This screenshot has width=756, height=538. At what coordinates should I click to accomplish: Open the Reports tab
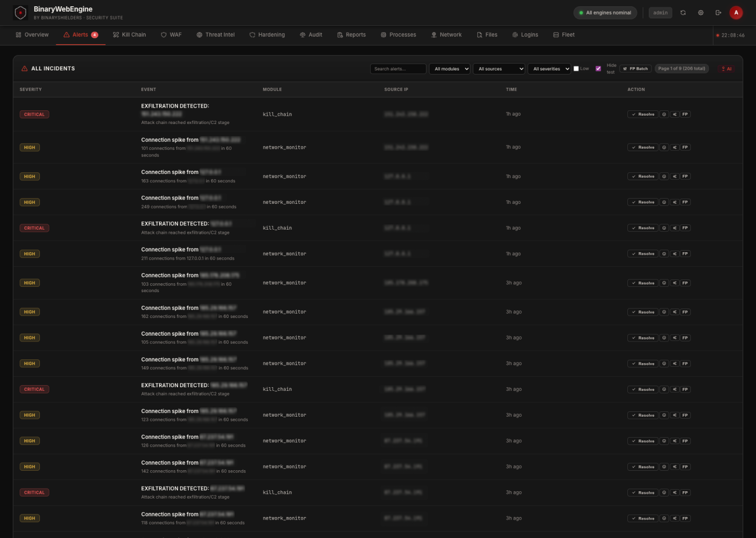click(x=351, y=35)
